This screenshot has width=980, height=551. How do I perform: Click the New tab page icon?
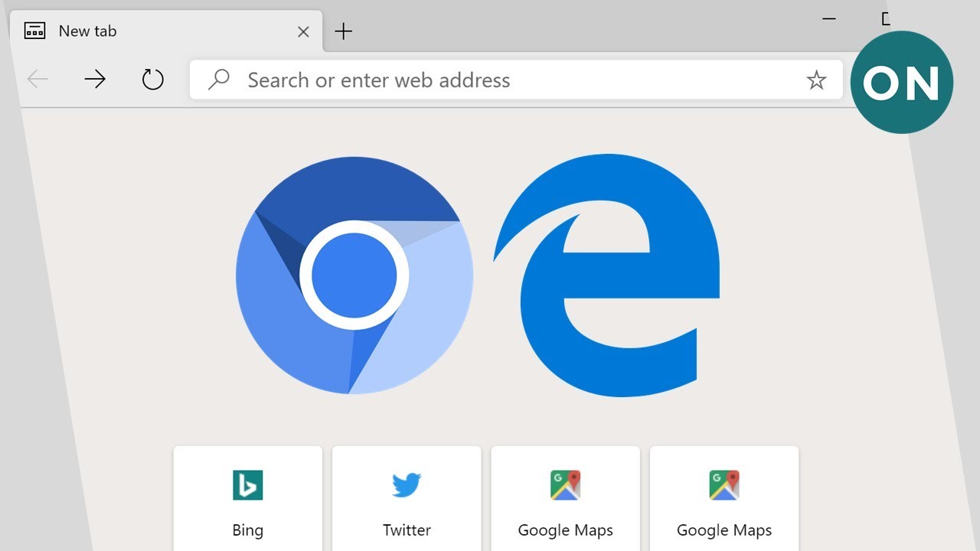pos(35,31)
